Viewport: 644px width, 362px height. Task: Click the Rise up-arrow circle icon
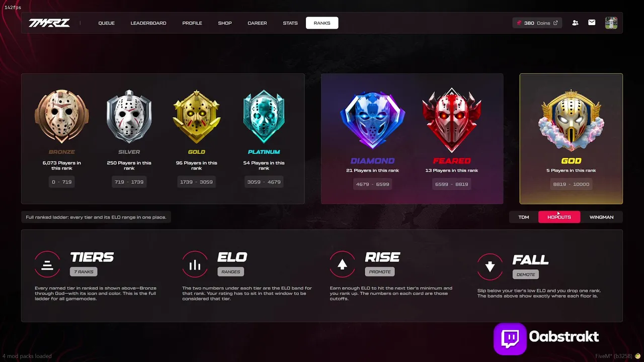point(342,264)
